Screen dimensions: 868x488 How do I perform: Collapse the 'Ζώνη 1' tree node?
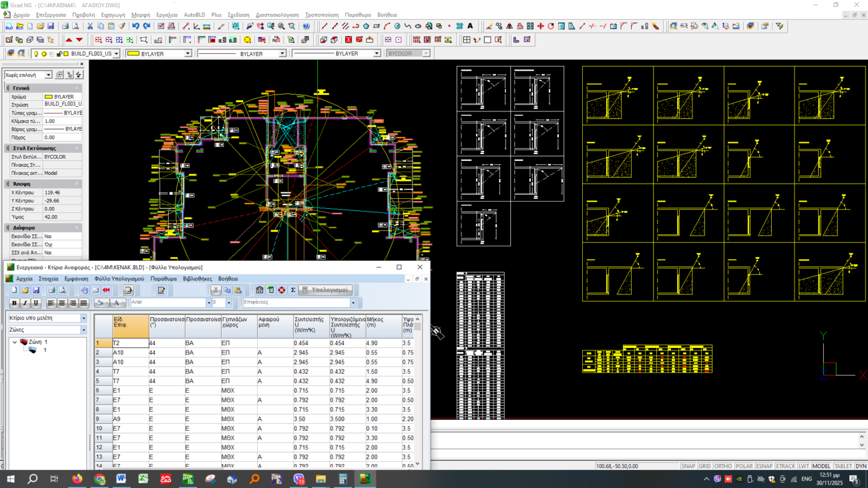click(x=15, y=342)
